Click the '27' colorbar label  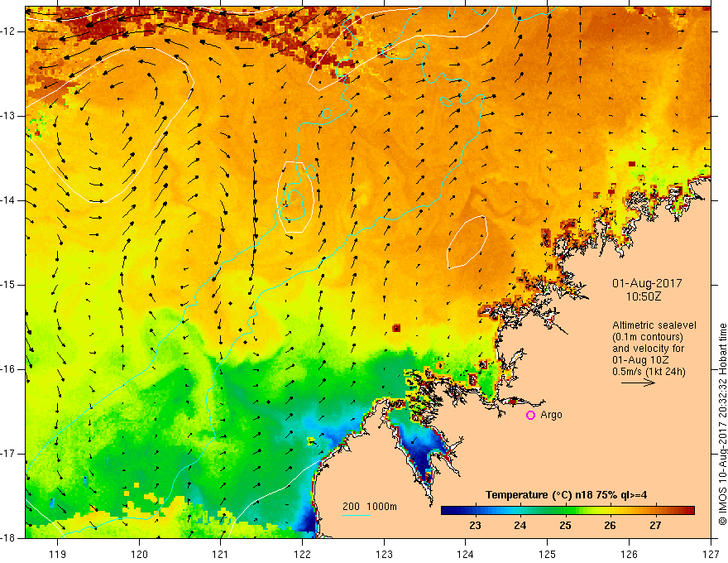click(x=655, y=526)
